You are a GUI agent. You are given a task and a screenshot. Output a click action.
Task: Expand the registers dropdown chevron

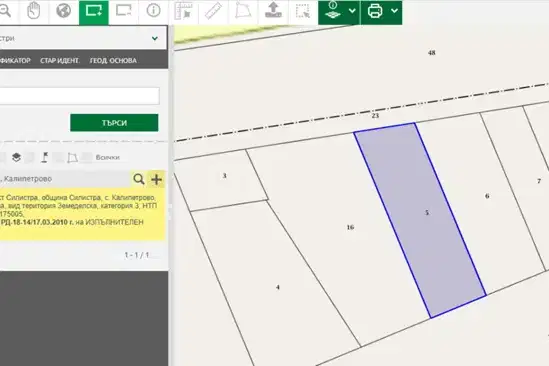154,38
